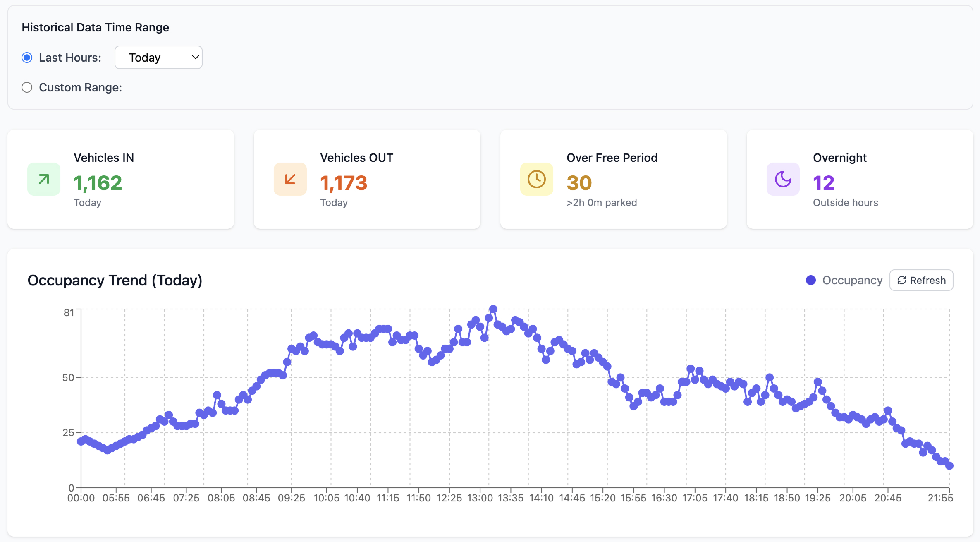Viewport: 980px width, 542px height.
Task: Click the Refresh button
Action: coord(921,280)
